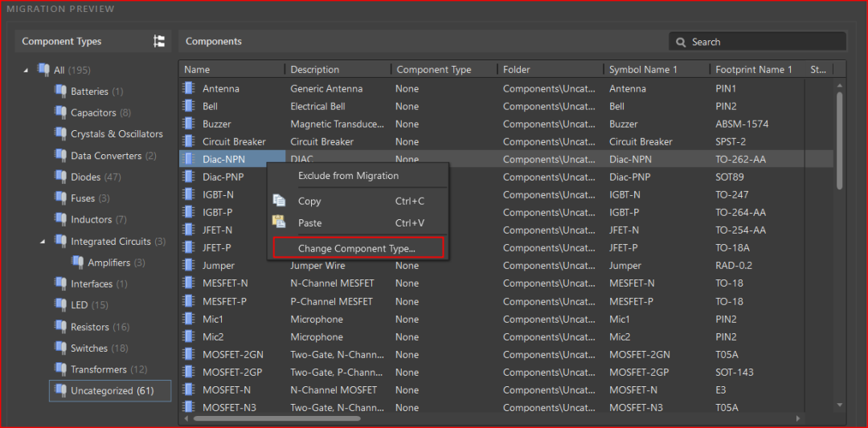Click the St... truncated column header
Screen dimensions: 868x428
click(818, 70)
